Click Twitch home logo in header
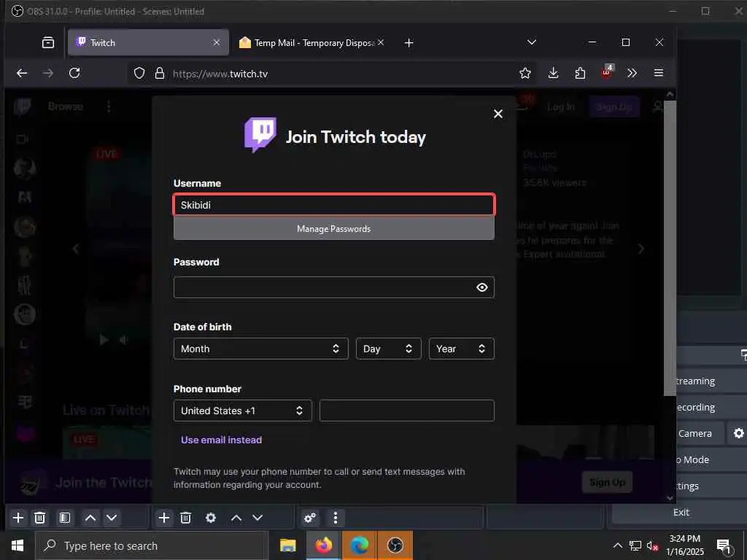Screen dimensions: 747x560 23,106
